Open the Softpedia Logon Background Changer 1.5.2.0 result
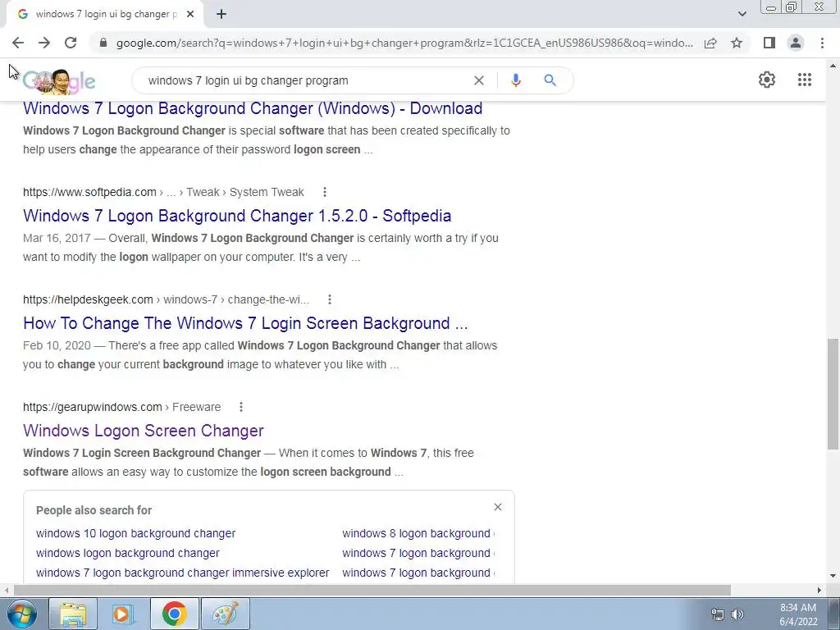Screen dimensions: 840x630 [x=237, y=216]
